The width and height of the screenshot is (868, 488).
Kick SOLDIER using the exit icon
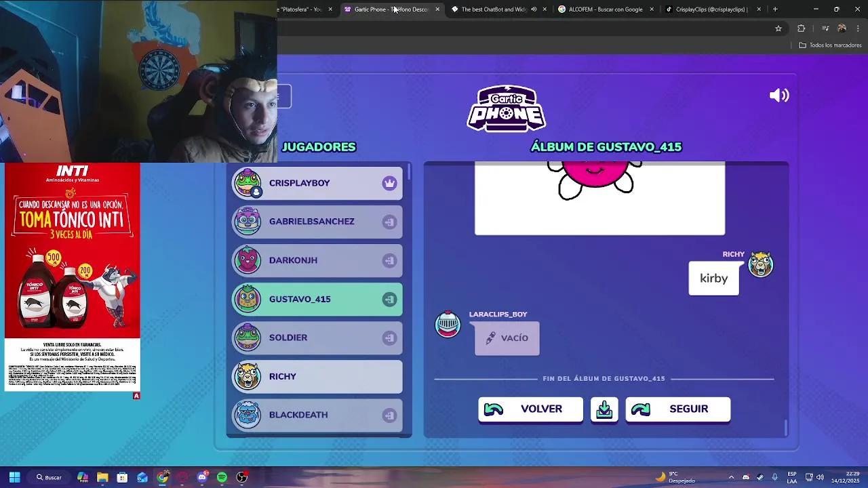389,338
